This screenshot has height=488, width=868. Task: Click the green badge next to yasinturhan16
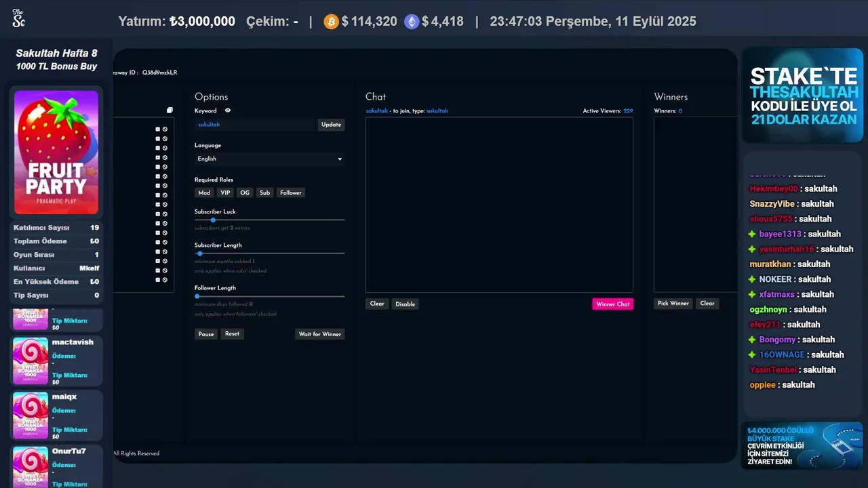point(752,249)
